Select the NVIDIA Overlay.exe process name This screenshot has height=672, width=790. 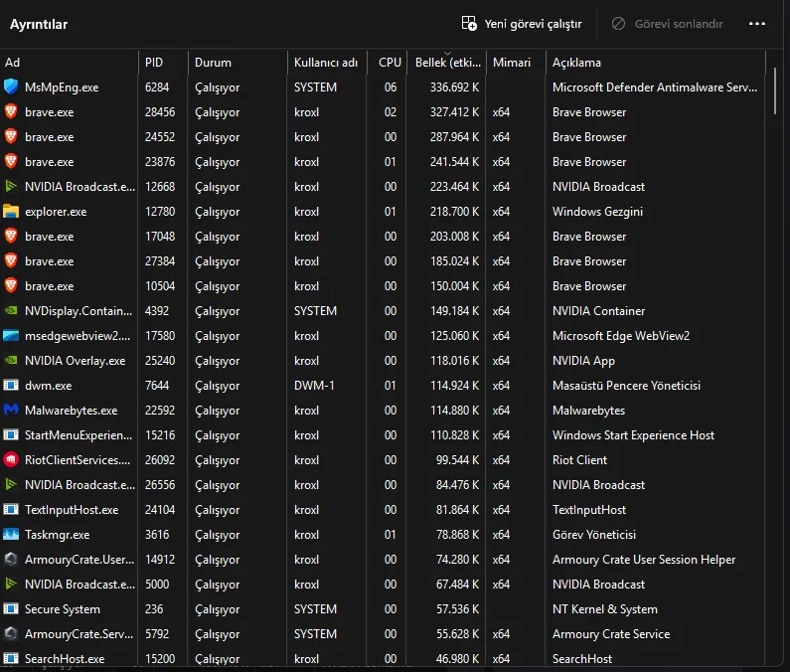[x=76, y=361]
